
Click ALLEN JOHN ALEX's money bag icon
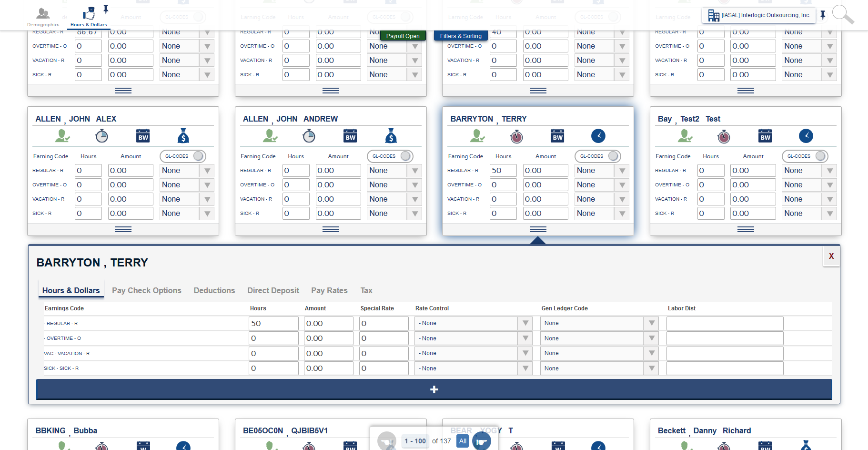pos(183,136)
